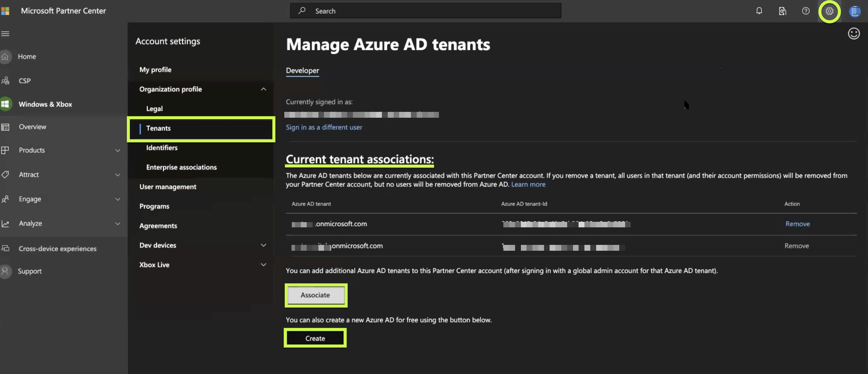Collapse the Organization profile section
The image size is (868, 374).
pos(263,89)
